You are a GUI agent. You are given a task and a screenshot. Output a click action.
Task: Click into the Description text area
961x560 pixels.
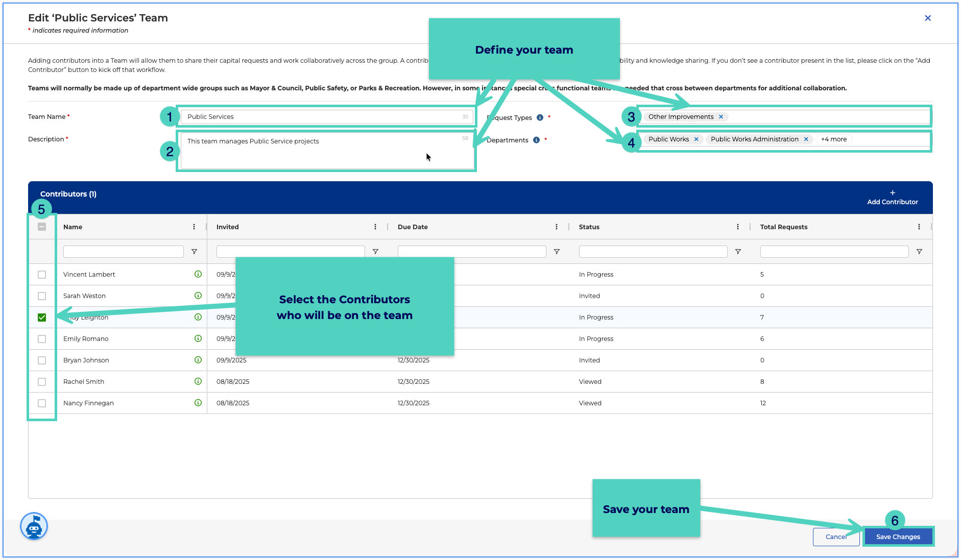tap(327, 151)
